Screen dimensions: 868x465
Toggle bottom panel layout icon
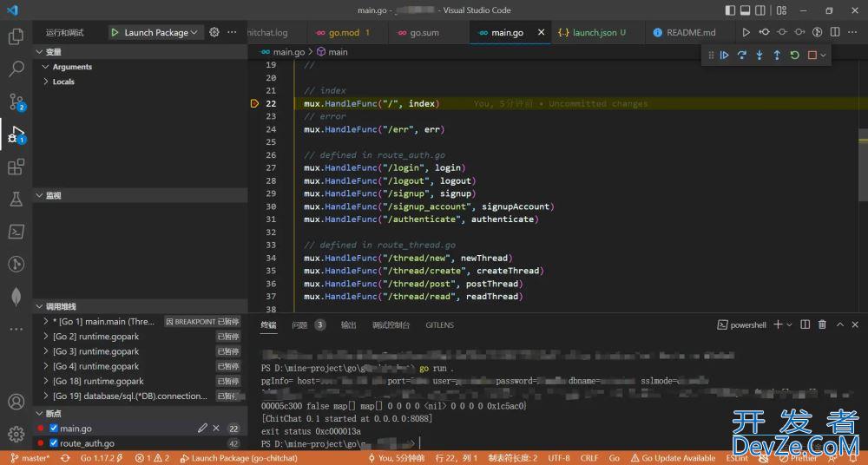click(745, 10)
